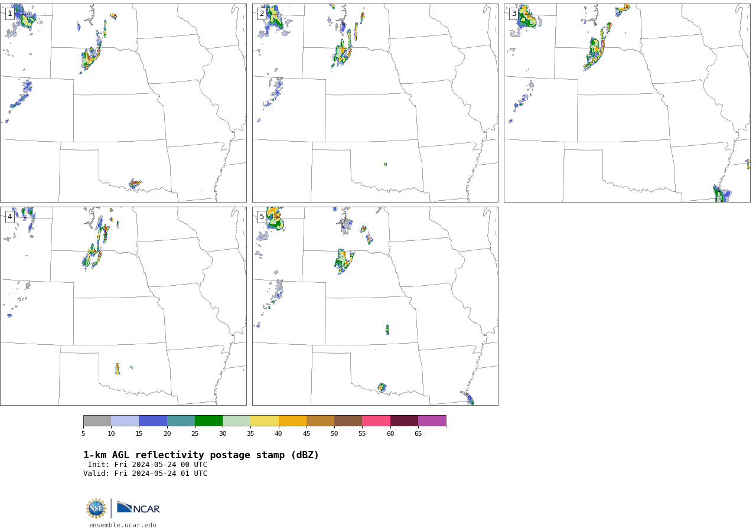Click the colorbar tick label 40

279,434
